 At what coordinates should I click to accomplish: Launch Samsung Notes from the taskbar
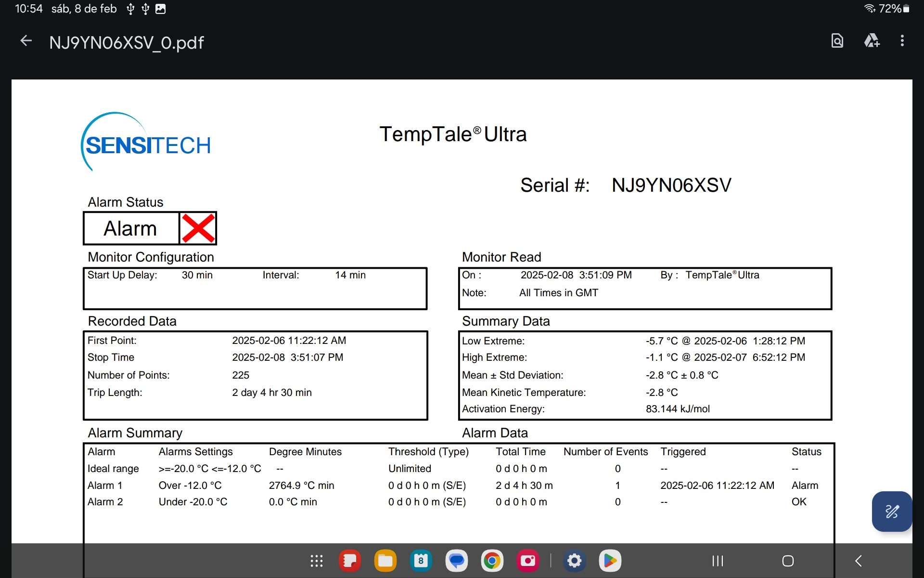pyautogui.click(x=350, y=561)
